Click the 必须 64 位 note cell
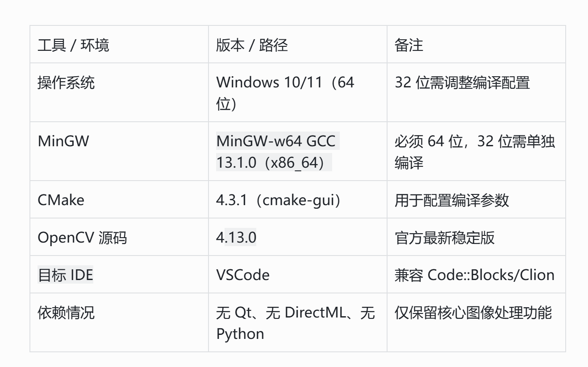This screenshot has height=367, width=588. pos(475,151)
